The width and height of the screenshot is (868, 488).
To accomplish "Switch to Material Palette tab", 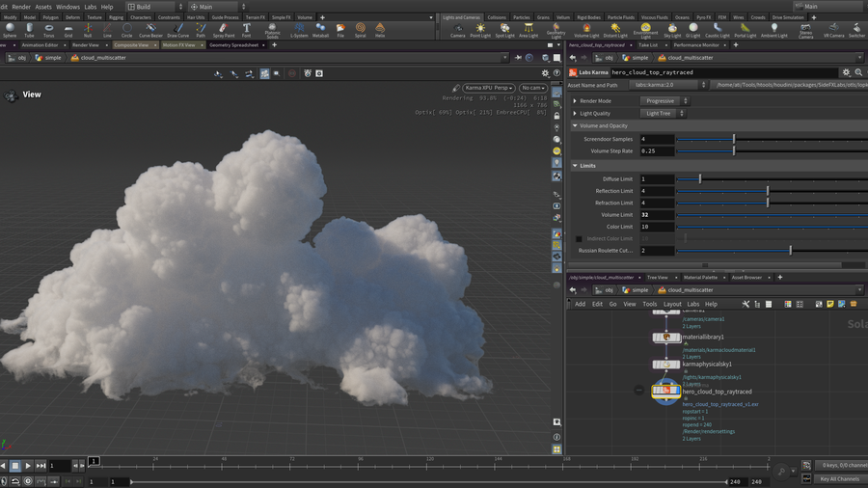I will [x=700, y=277].
